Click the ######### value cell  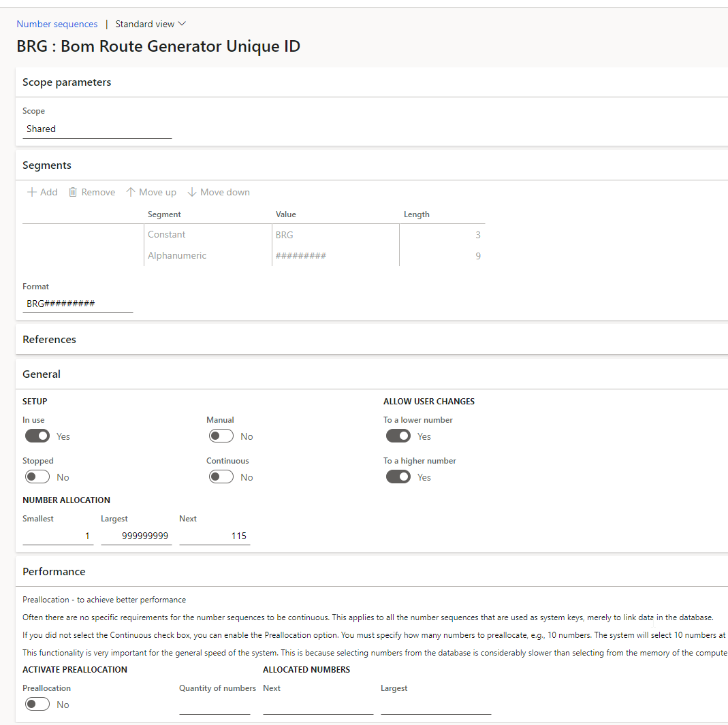point(336,255)
